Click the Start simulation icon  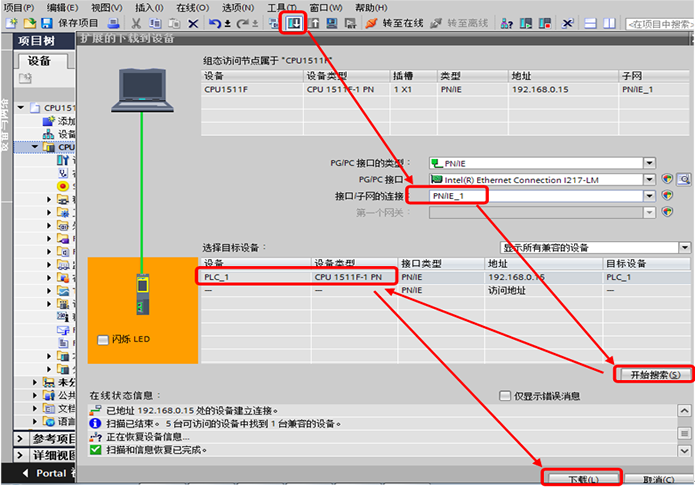tap(332, 23)
